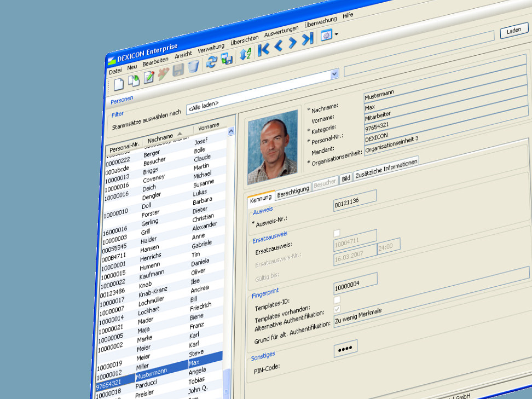Enable the Templates vorhanden checkbox
The height and width of the screenshot is (399, 532).
[x=337, y=299]
